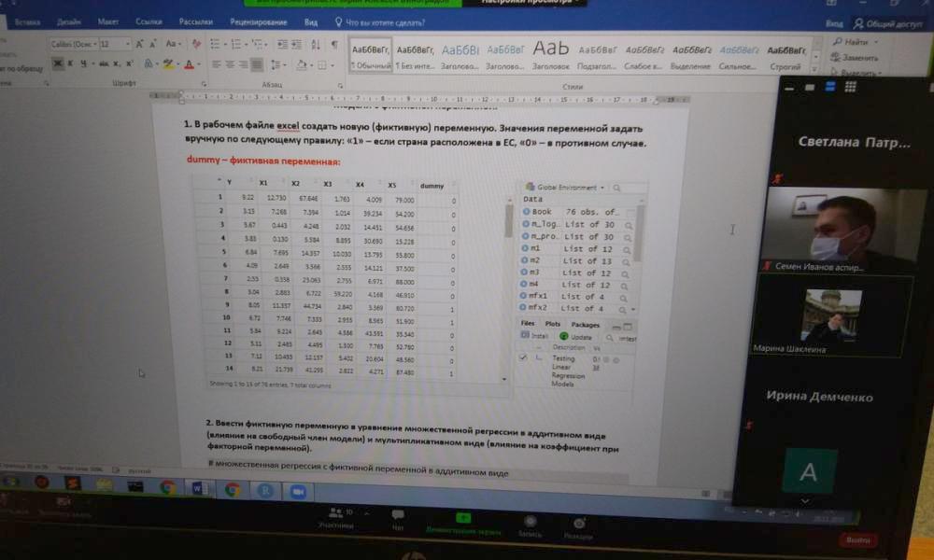
Task: Show paragraph marks pilcrow icon
Action: click(334, 45)
